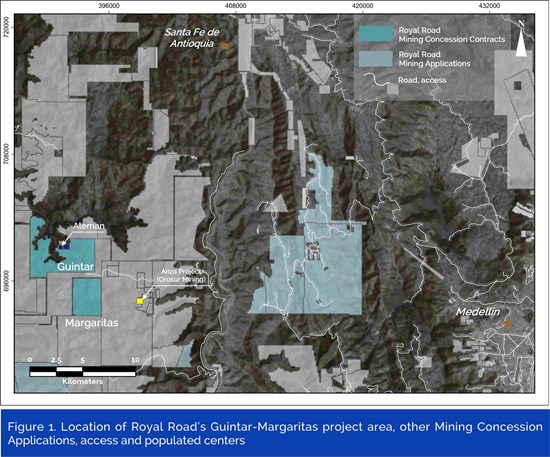This screenshot has height=457, width=550.
Task: Click the 'Margaritas' map label
Action: [92, 323]
